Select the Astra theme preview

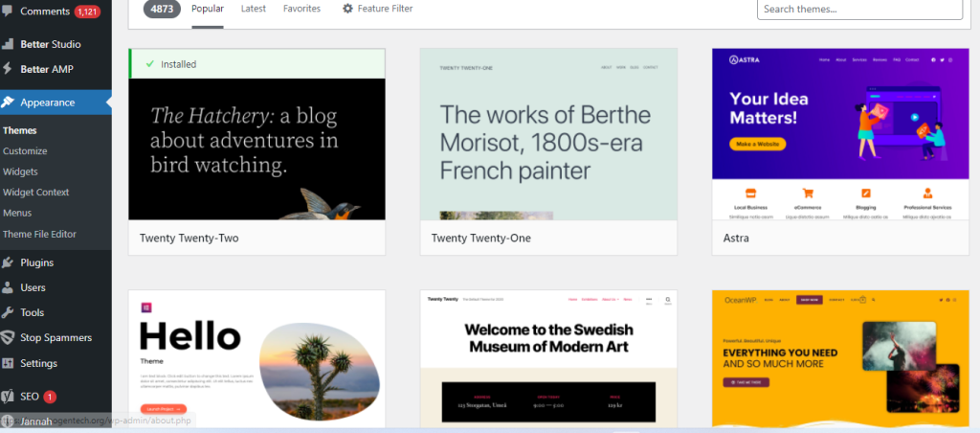(840, 134)
